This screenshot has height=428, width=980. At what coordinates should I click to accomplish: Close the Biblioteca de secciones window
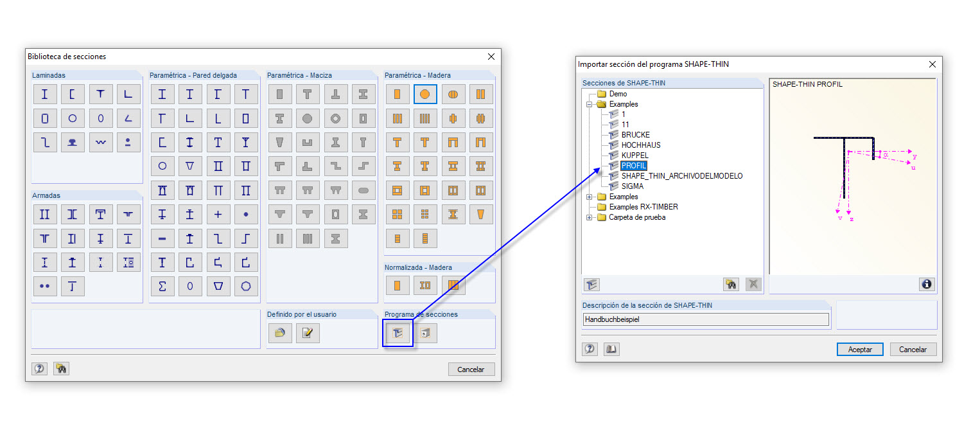491,57
